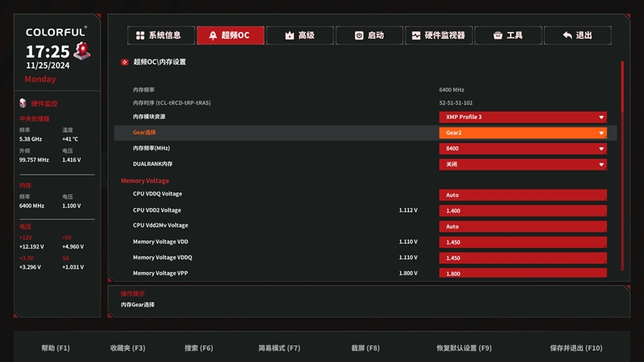644x362 pixels.
Task: Click the +12.192 V reading
Action: click(31, 247)
